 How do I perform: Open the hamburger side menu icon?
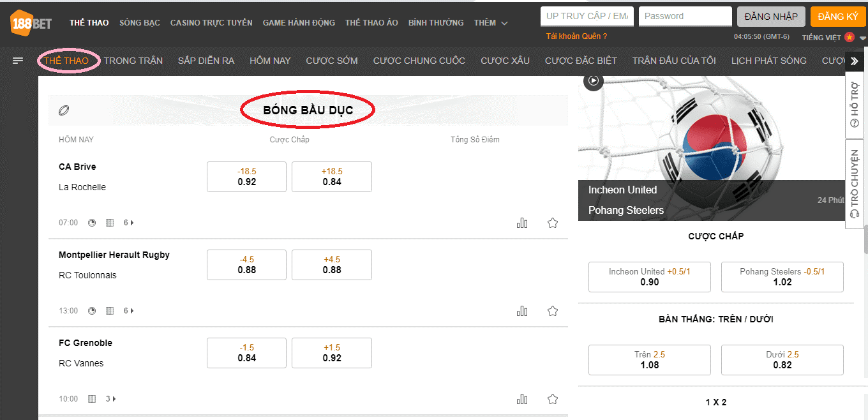pyautogui.click(x=18, y=61)
